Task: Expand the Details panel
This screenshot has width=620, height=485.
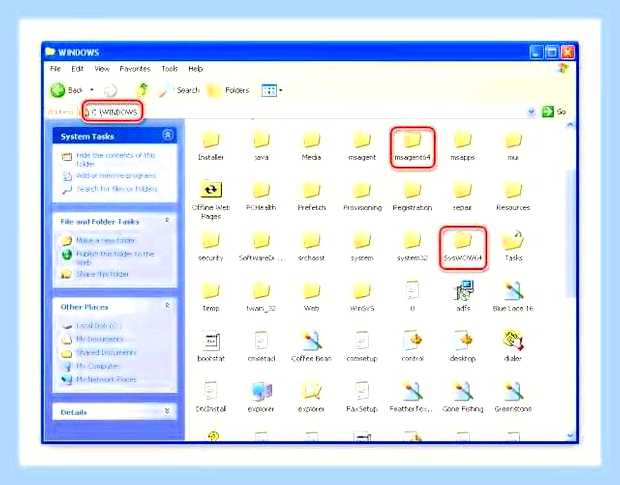Action: click(x=167, y=411)
